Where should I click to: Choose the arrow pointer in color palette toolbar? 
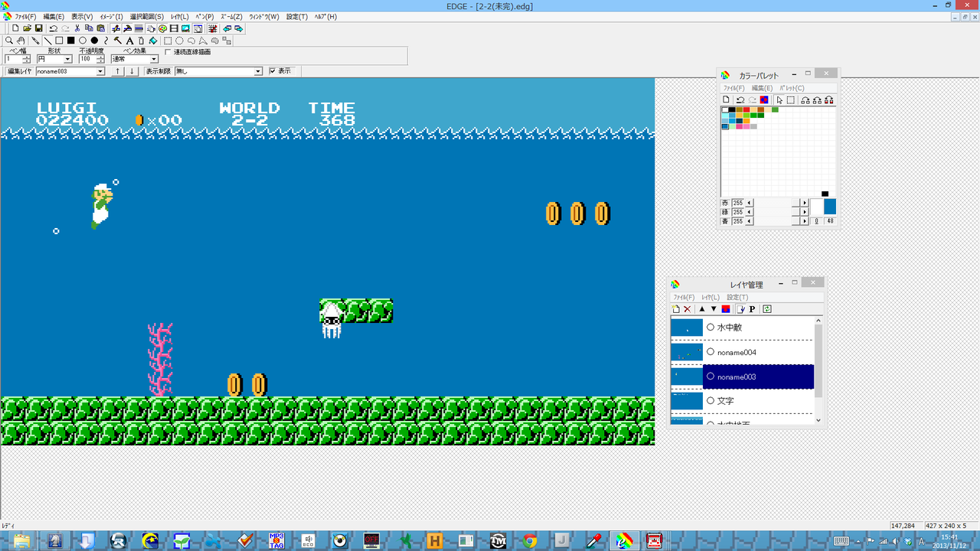point(779,100)
